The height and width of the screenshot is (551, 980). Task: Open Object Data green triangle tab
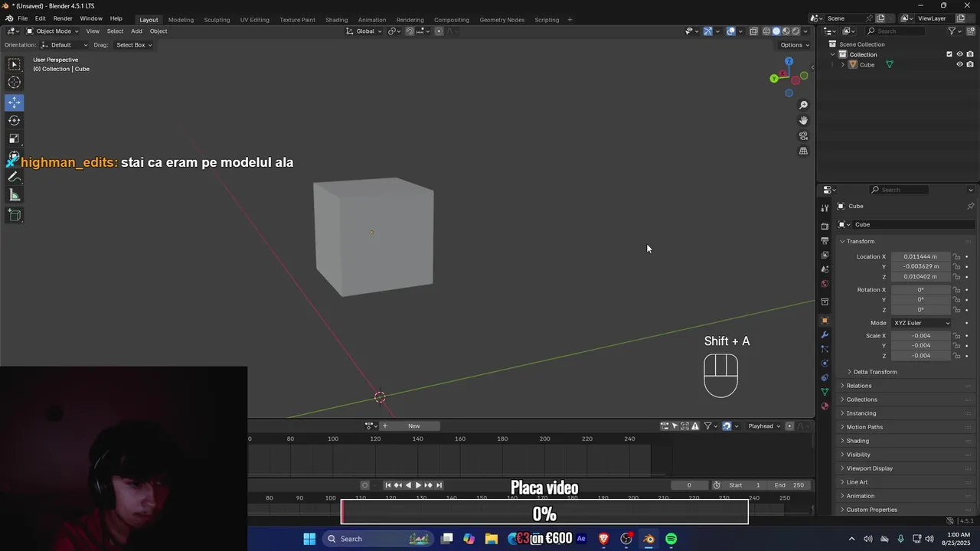coord(825,392)
